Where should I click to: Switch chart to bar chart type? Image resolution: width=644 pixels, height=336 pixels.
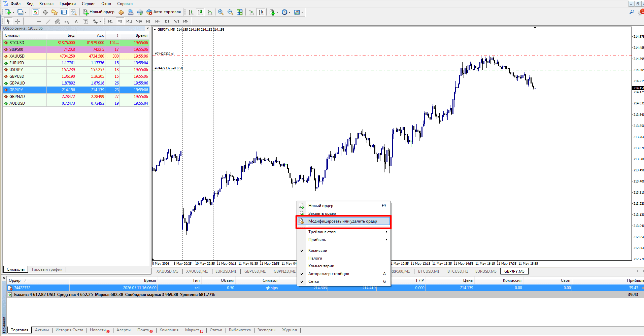(191, 12)
